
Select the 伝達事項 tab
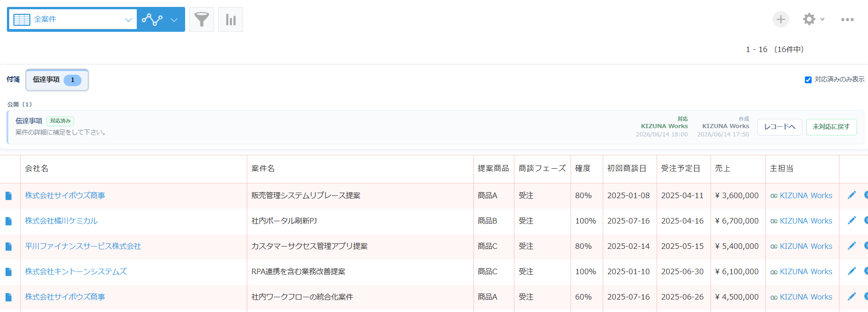click(x=57, y=80)
